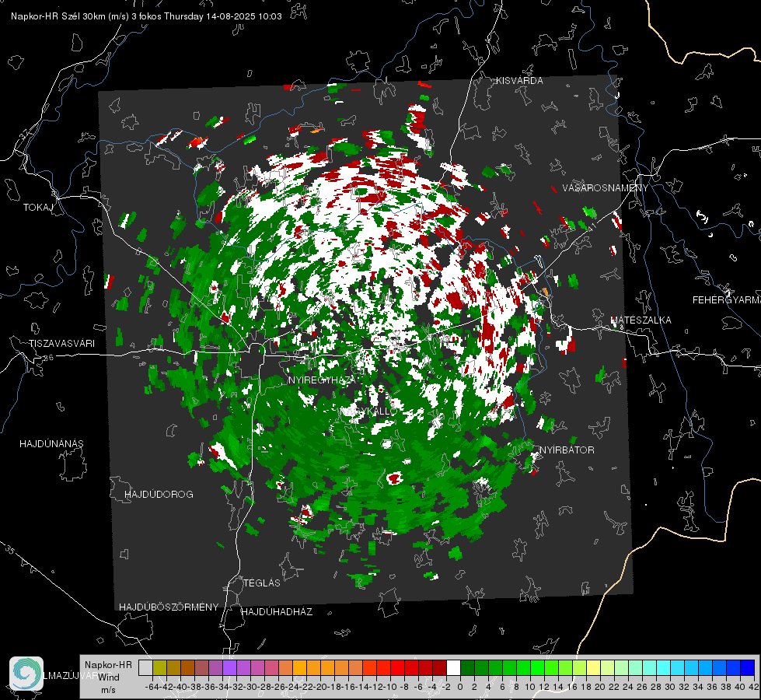Image resolution: width=761 pixels, height=700 pixels.
Task: Click the 0 tick on the scale
Action: [x=460, y=687]
